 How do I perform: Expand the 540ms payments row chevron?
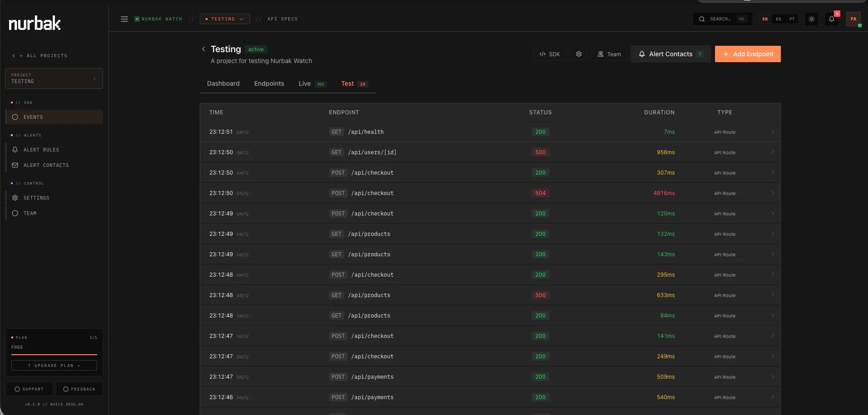[772, 397]
